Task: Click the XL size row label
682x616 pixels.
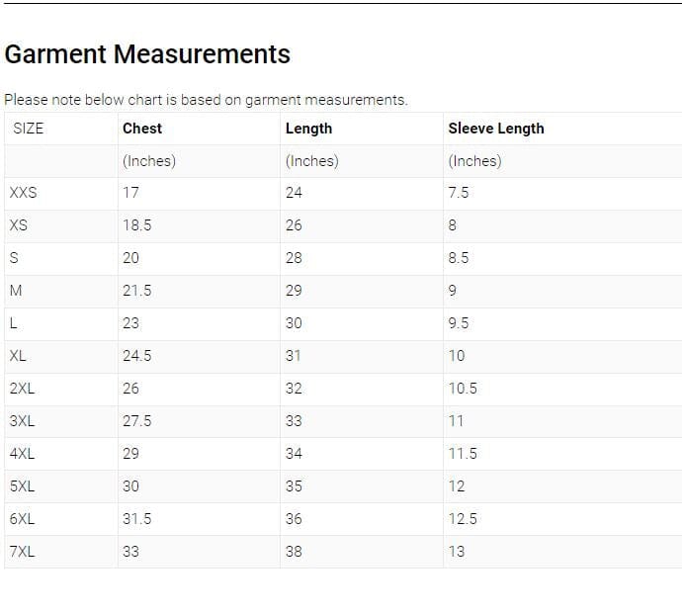Action: pos(18,356)
